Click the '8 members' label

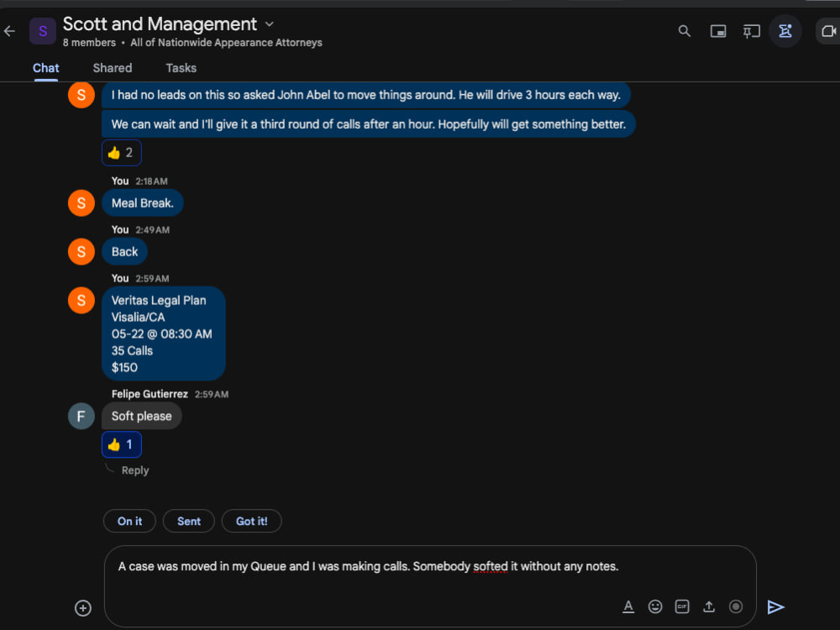point(90,43)
